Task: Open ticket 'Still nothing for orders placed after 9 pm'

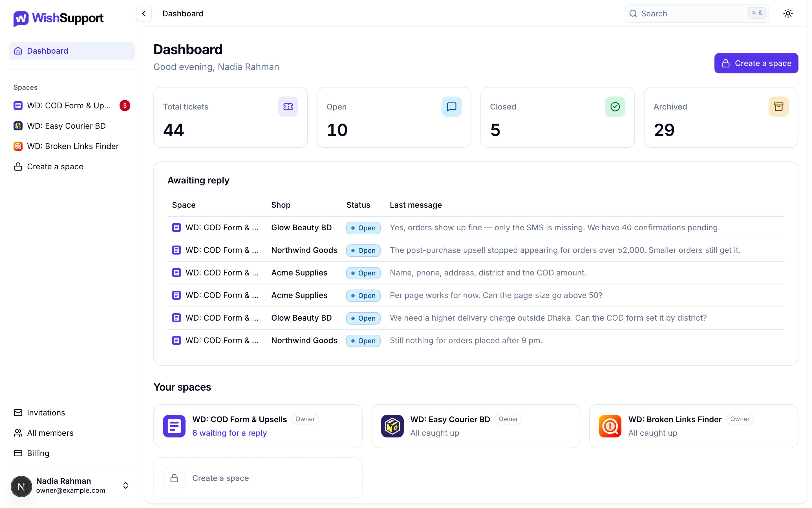Action: [476, 340]
